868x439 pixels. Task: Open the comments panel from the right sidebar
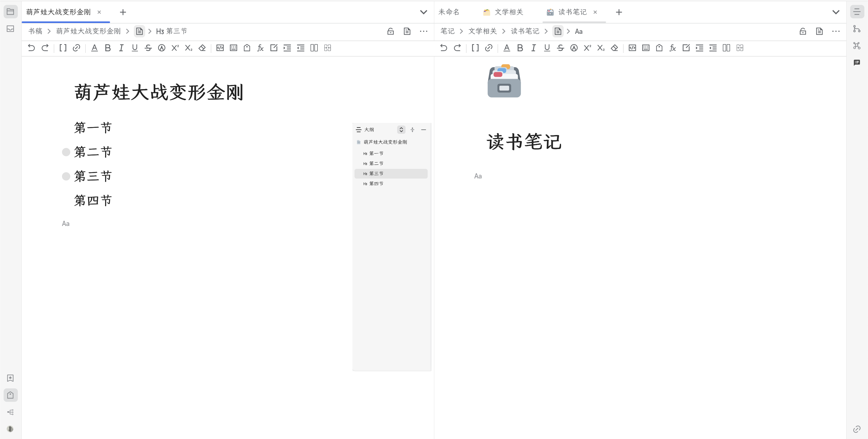click(x=857, y=62)
